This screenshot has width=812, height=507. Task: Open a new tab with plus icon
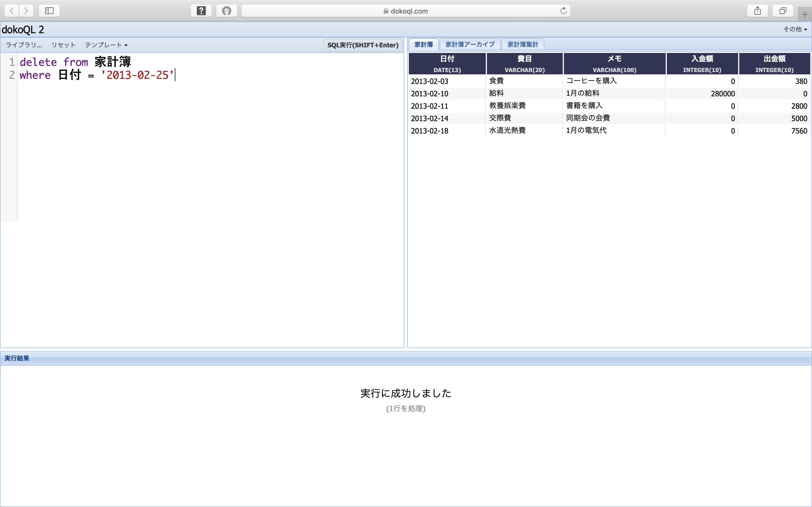point(805,14)
